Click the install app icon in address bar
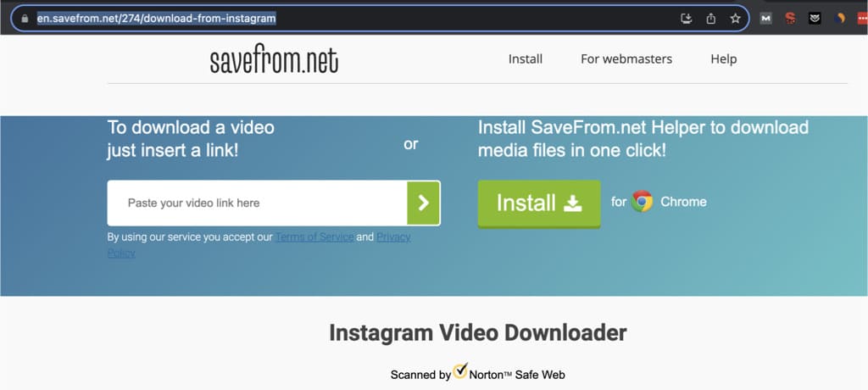Screen dimensions: 868x390 tap(687, 19)
